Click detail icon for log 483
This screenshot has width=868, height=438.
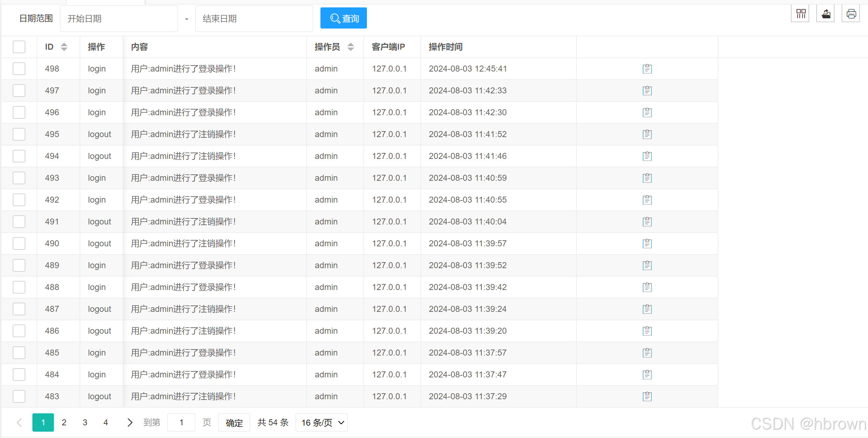pos(647,396)
